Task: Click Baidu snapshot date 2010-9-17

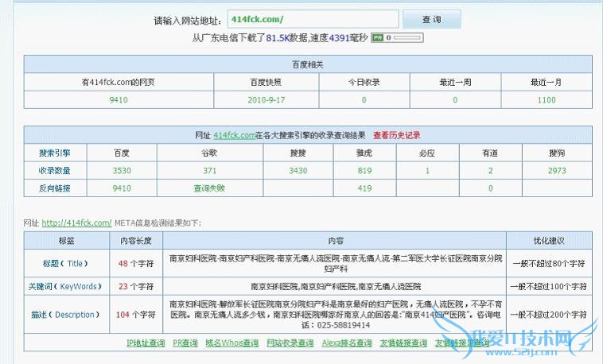Action: point(266,100)
